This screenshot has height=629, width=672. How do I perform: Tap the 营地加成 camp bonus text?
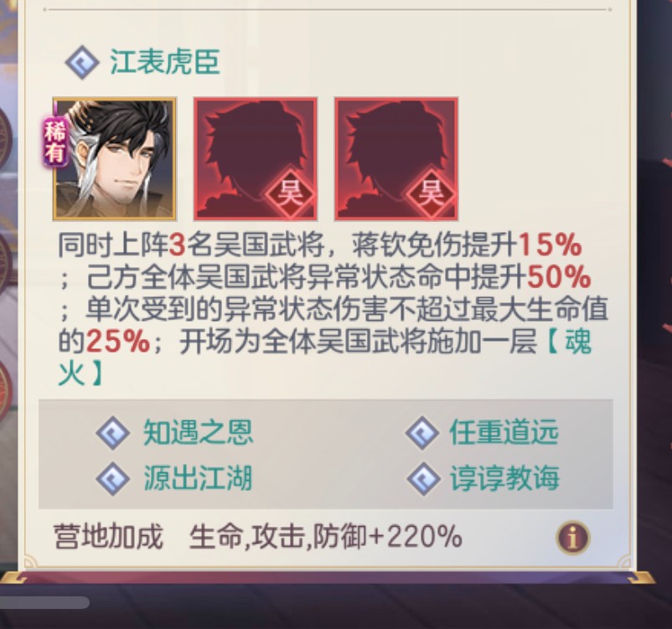108,537
